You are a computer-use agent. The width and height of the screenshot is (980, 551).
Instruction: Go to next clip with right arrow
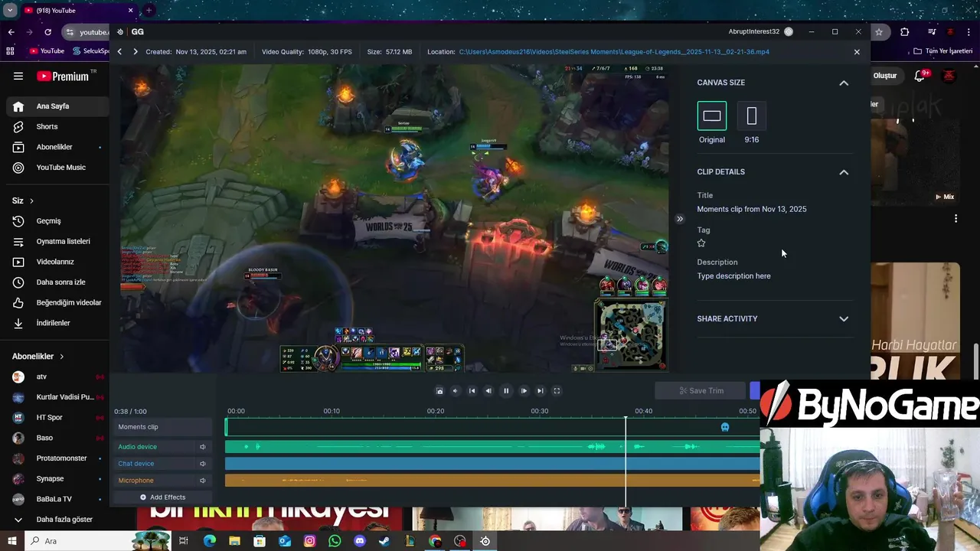(x=136, y=52)
